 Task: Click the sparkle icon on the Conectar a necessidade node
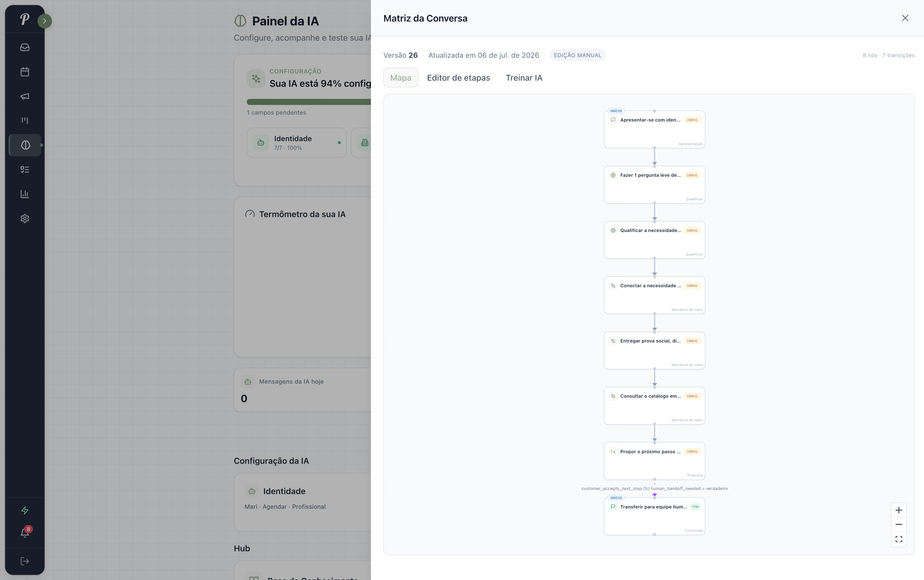tap(613, 286)
